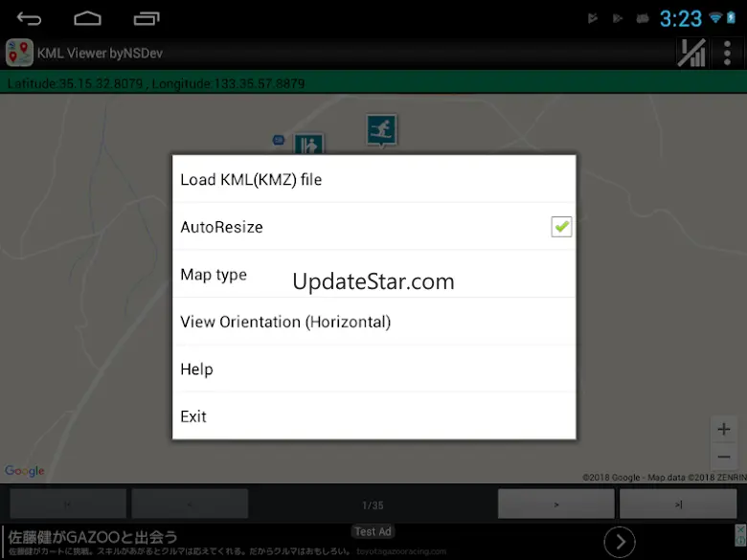Open the Help menu entry

coord(373,369)
